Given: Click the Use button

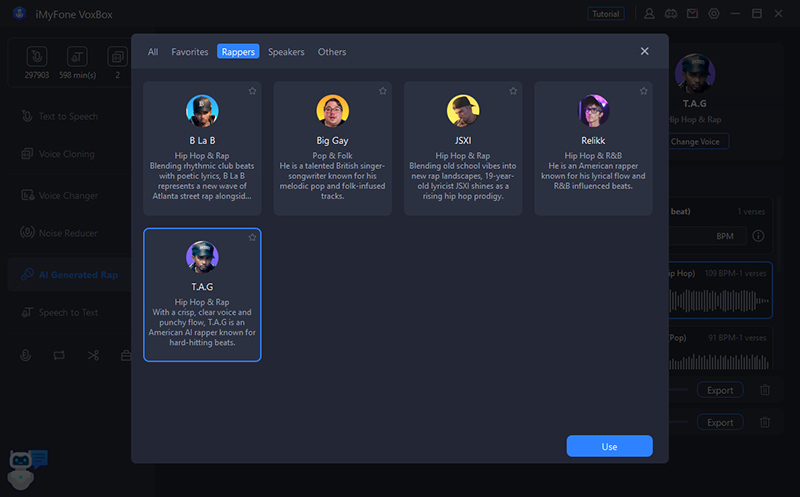Looking at the screenshot, I should tap(609, 446).
